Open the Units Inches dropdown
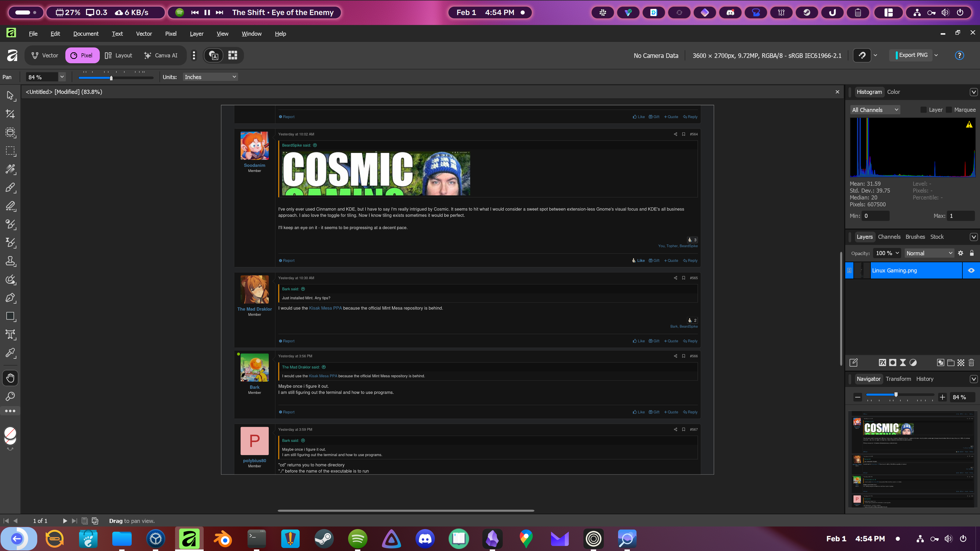The image size is (980, 551). pos(210,77)
